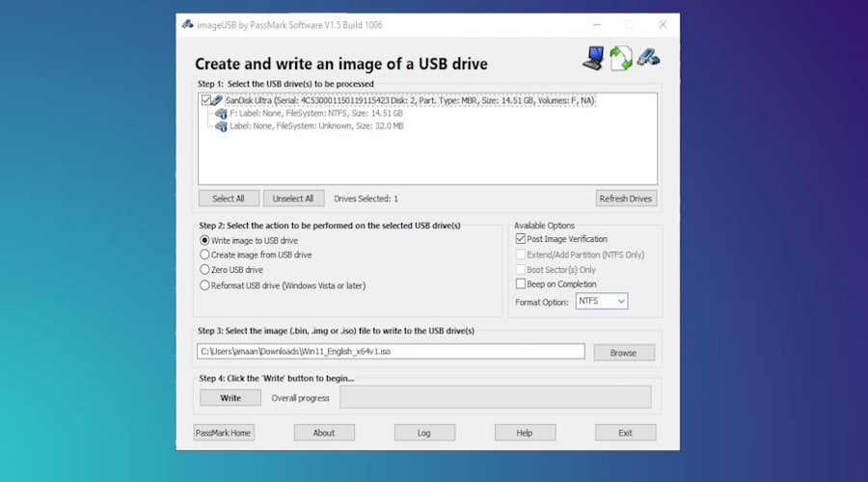Uncheck the SanDisk Ultra drive checkbox

point(206,100)
